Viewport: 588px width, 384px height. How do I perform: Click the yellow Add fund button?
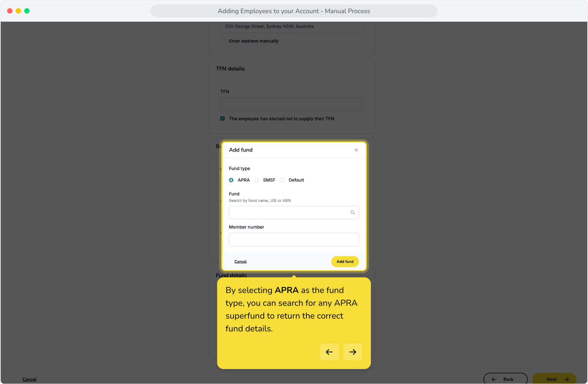click(345, 262)
